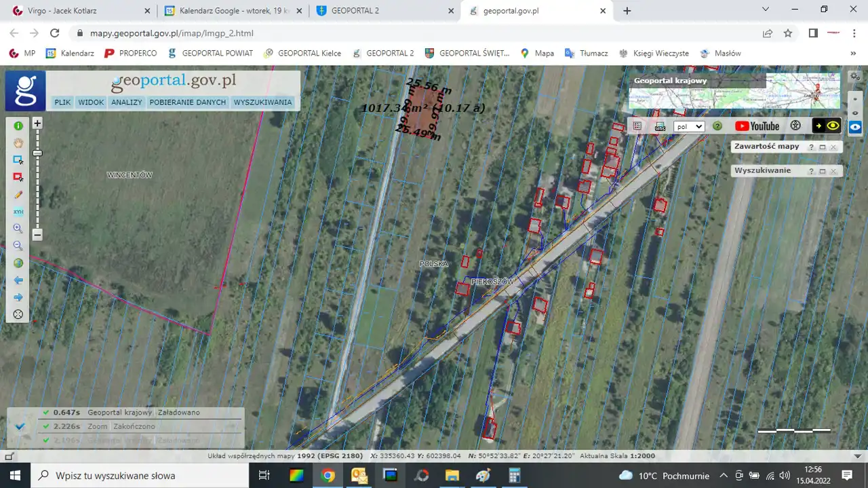868x488 pixels.
Task: Select the green info identify tool
Action: click(18, 126)
